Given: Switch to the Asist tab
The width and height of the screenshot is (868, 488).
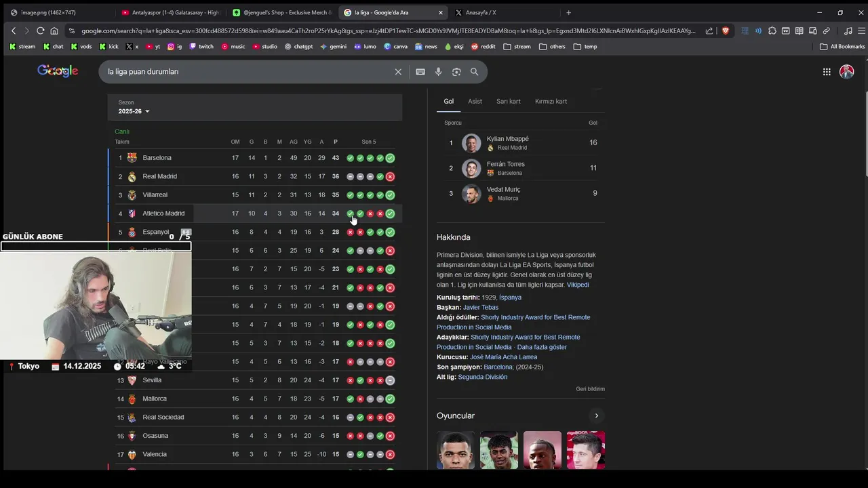Looking at the screenshot, I should click(x=475, y=102).
